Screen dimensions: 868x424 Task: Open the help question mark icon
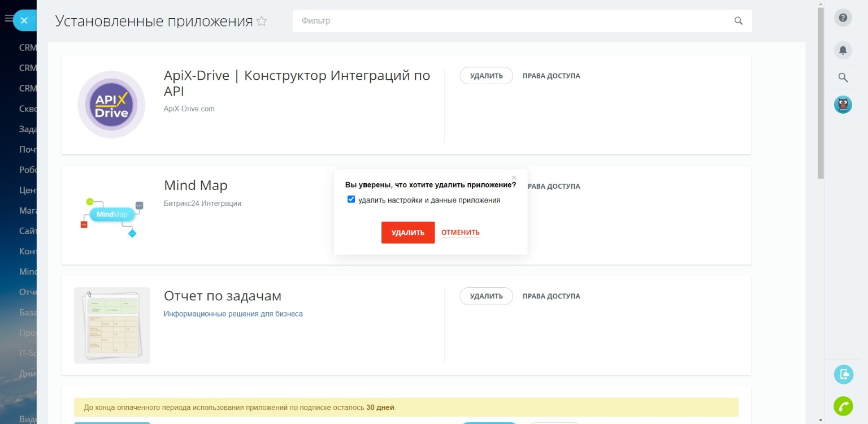[843, 18]
